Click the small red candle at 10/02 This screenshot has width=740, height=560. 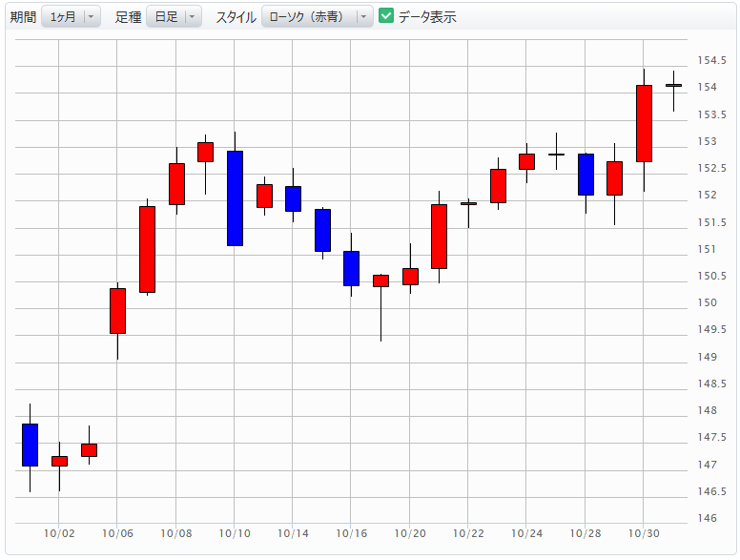[x=59, y=461]
